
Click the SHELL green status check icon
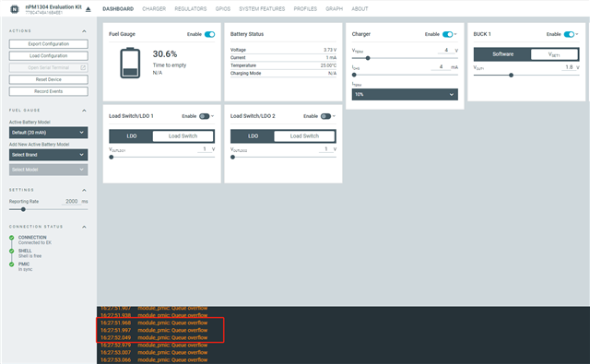point(12,251)
